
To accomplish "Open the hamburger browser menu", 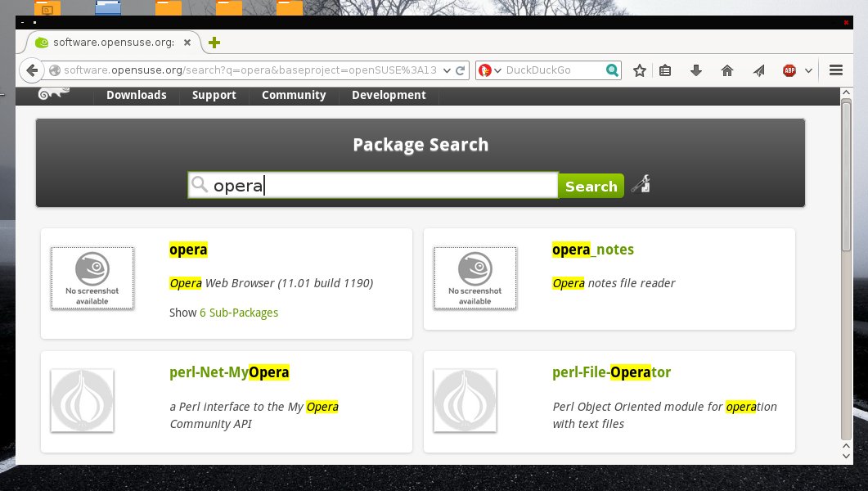I will click(836, 70).
